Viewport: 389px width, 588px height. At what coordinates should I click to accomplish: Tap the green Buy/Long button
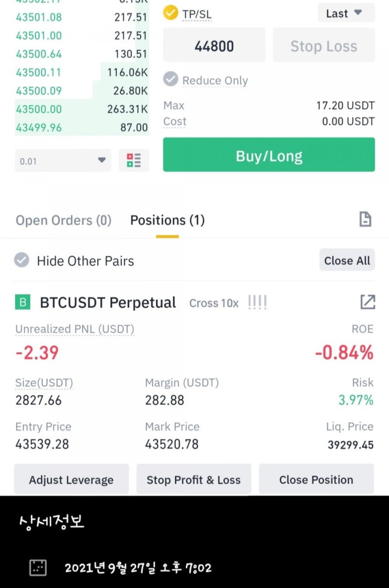point(269,155)
